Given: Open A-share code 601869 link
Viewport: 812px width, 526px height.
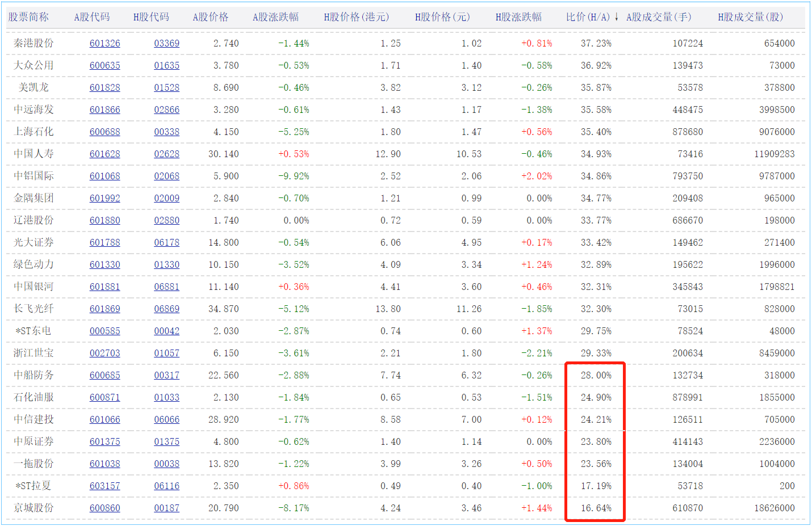Looking at the screenshot, I should coord(105,309).
